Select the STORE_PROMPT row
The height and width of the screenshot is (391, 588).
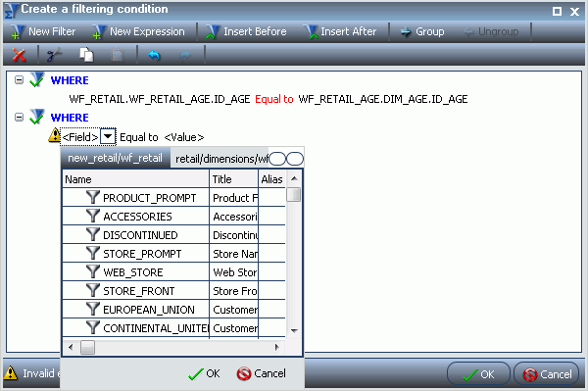tap(174, 254)
